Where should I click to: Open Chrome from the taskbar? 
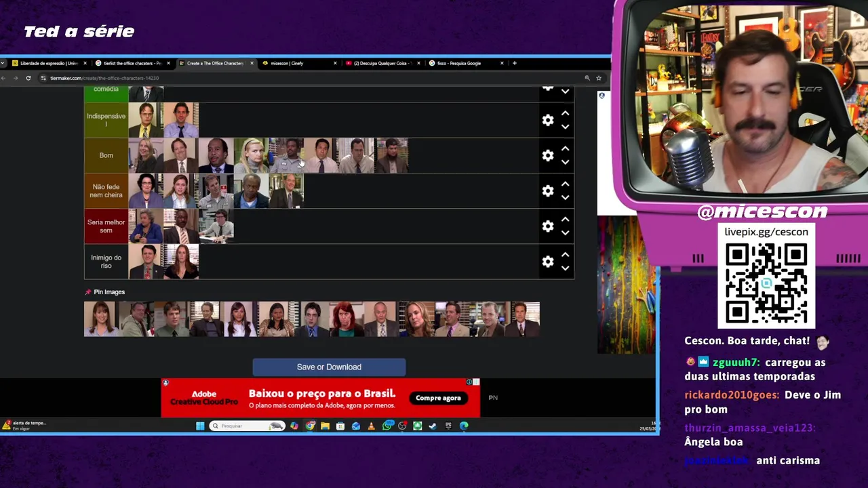310,426
